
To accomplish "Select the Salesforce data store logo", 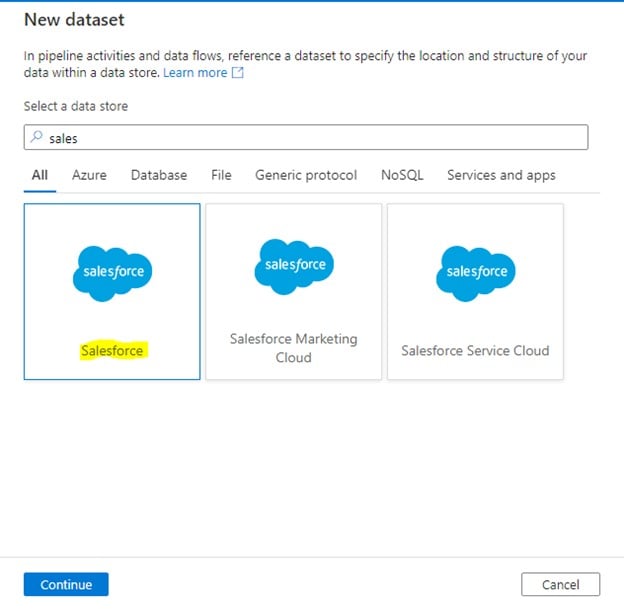I will [x=112, y=273].
